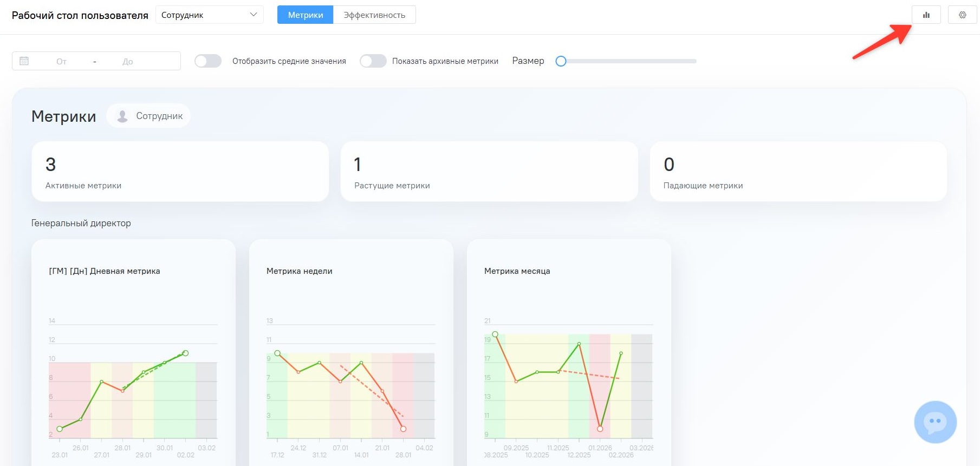
Task: Open the Сотрудник dropdown
Action: point(209,15)
